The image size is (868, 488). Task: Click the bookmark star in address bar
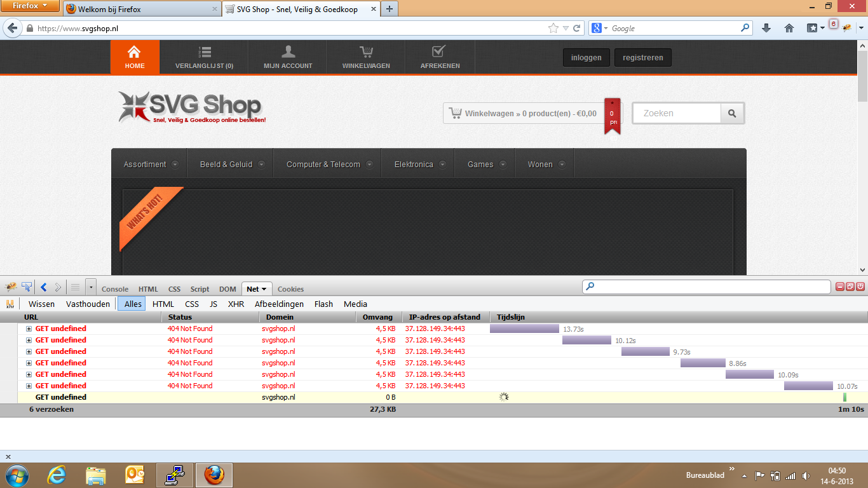tap(553, 28)
